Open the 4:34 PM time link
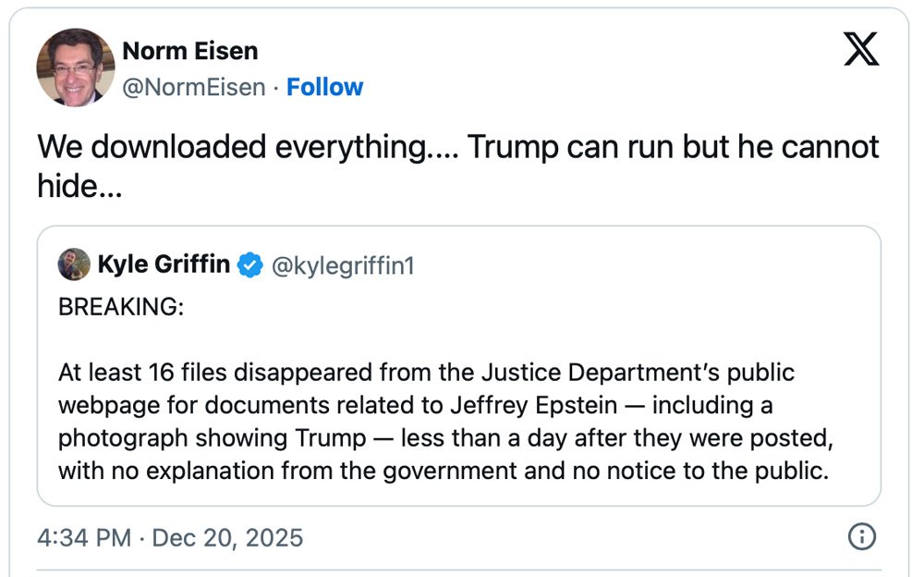Screen dimensions: 924x577 tap(84, 537)
